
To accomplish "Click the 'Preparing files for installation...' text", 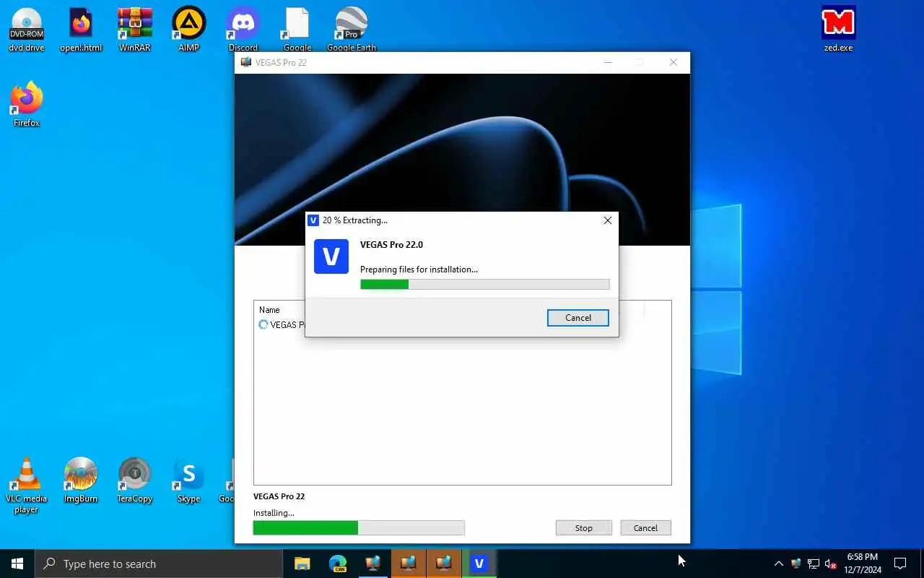I will point(419,269).
